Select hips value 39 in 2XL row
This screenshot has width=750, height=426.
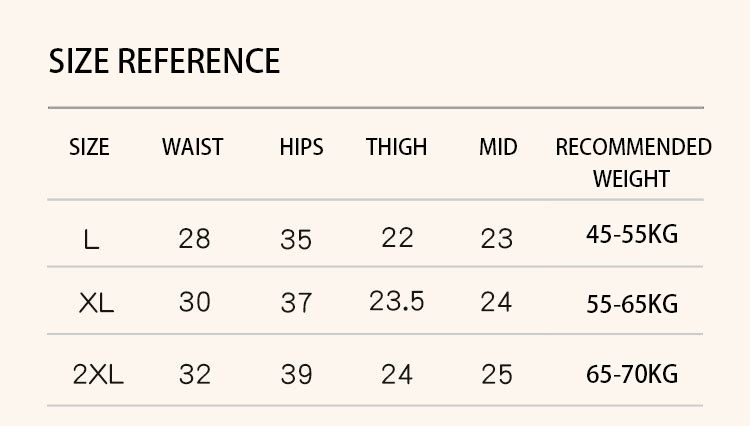297,374
